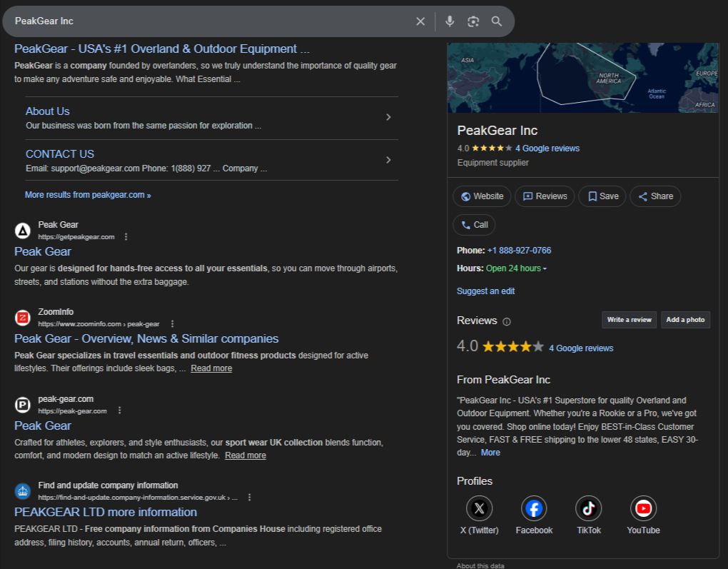Show more of PeakGear description
Viewport: 728px width, 569px height.
490,453
